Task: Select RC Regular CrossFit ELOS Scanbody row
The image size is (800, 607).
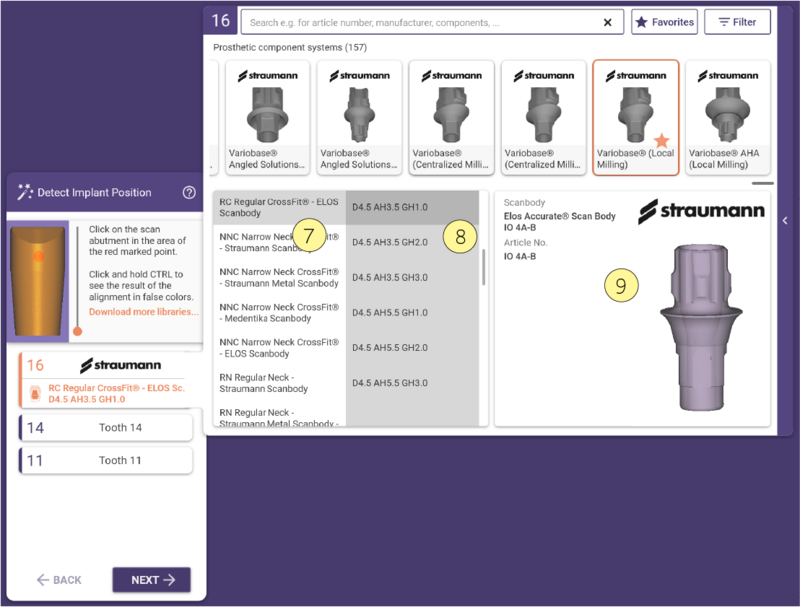Action: coord(280,208)
